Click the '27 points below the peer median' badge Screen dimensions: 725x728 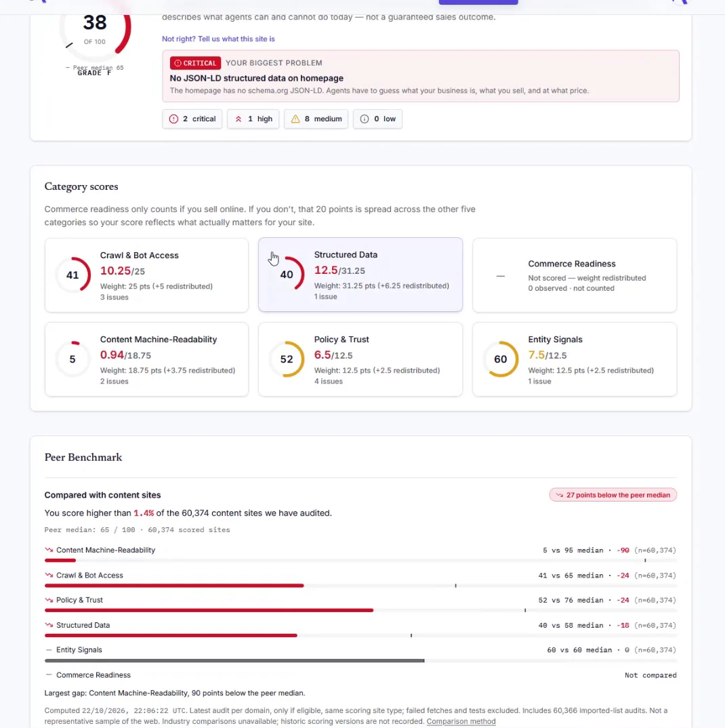pyautogui.click(x=613, y=495)
